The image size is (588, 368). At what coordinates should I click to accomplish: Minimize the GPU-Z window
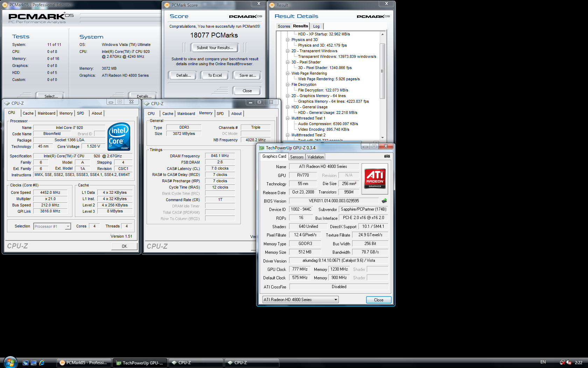point(365,146)
